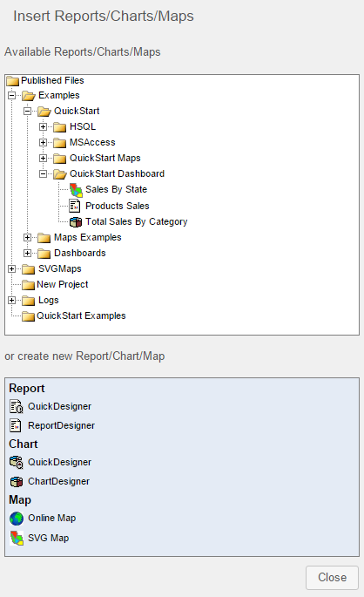Screen dimensions: 364x597
Task: Open the Products Sales report entry
Action: pyautogui.click(x=118, y=206)
